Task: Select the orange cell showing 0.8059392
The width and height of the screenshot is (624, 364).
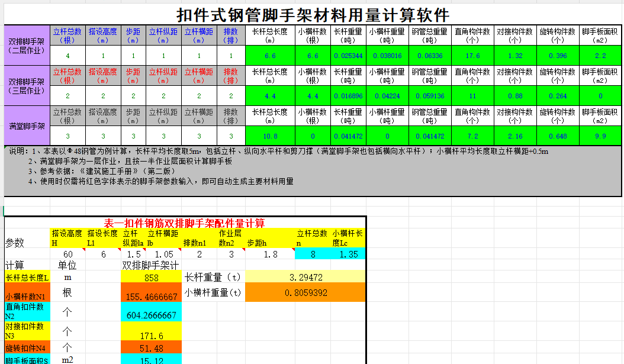Action: (305, 292)
